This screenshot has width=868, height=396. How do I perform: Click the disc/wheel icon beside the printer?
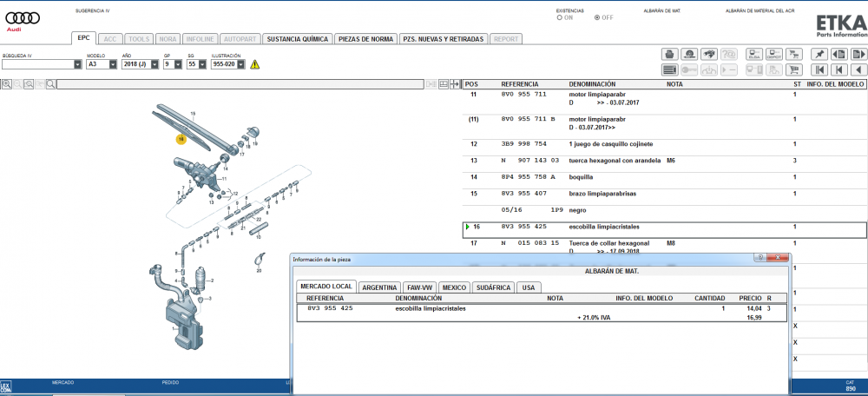pyautogui.click(x=689, y=55)
